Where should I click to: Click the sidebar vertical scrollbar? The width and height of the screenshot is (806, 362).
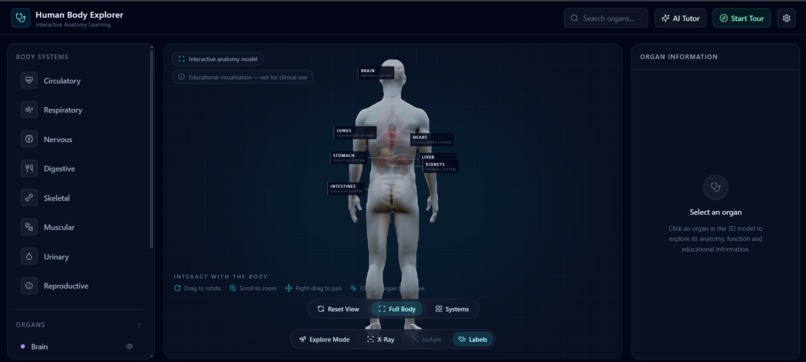151,149
